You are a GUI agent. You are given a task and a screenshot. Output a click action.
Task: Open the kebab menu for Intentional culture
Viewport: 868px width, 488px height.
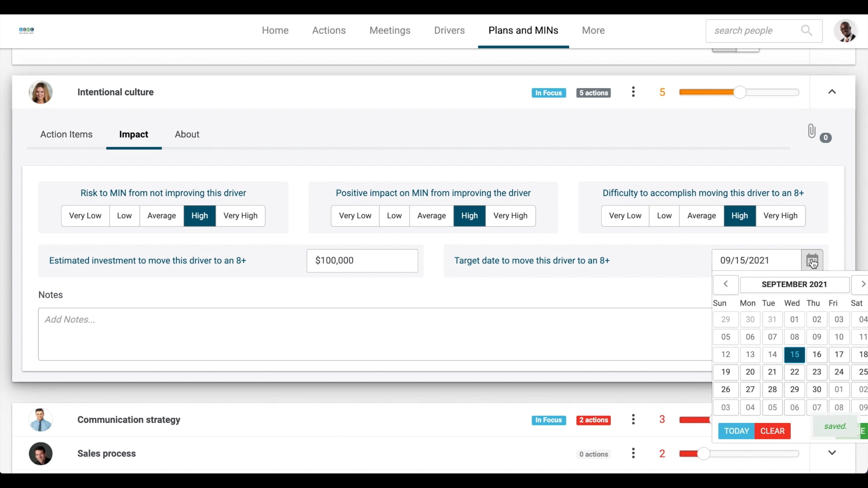tap(633, 92)
